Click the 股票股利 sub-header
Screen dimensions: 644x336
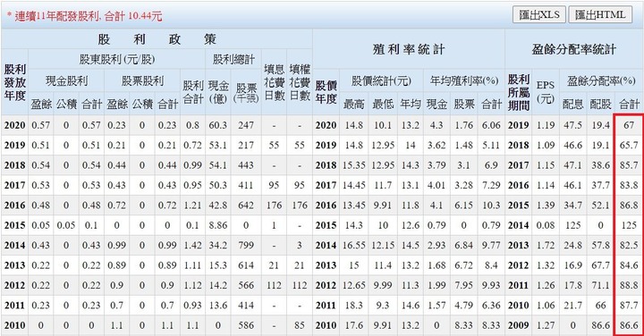tap(142, 80)
